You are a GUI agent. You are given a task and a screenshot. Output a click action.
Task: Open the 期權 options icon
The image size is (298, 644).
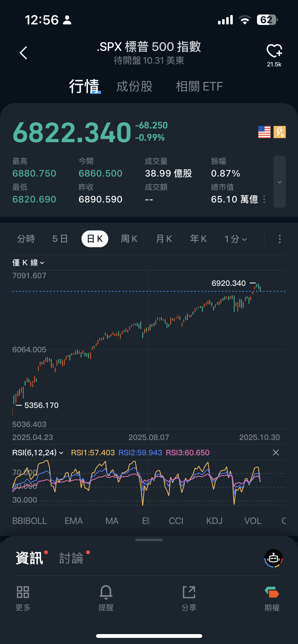272,592
